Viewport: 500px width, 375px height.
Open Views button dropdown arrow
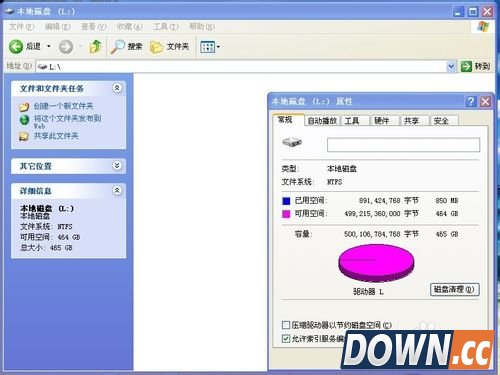[218, 47]
